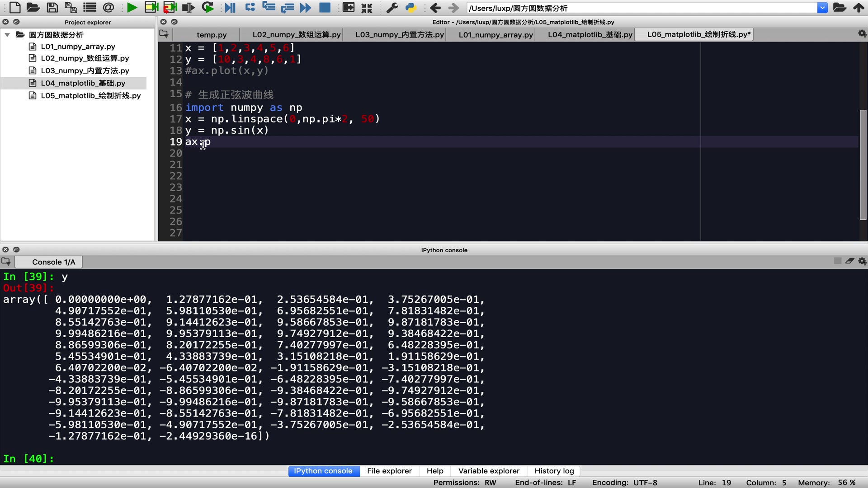Screen dimensions: 868x488
Task: Click the History log tab
Action: tap(554, 471)
